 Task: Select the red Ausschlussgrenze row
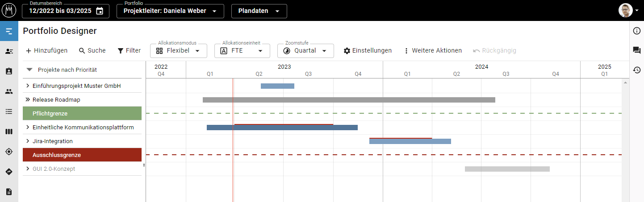[x=82, y=155]
